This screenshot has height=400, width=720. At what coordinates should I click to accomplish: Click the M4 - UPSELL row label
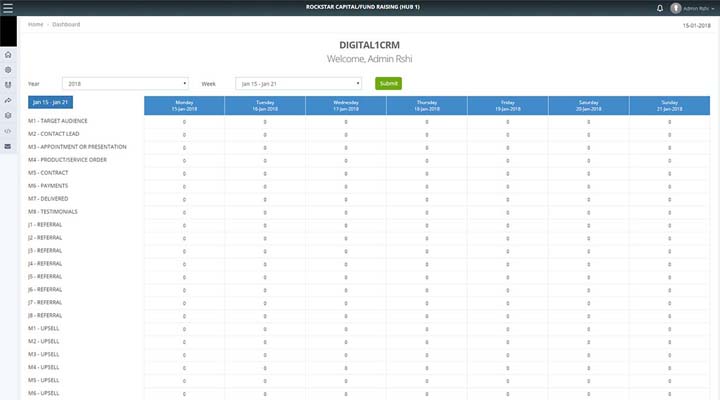click(44, 367)
